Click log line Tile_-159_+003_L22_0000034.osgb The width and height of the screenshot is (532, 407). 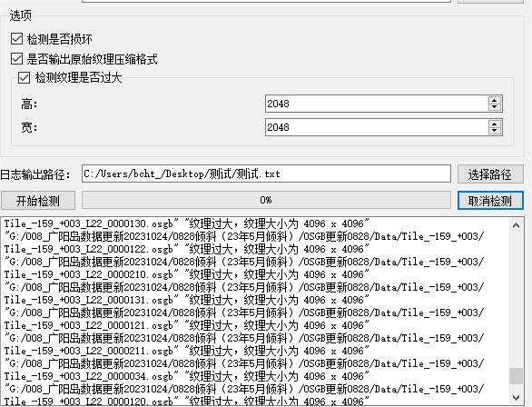click(x=187, y=376)
